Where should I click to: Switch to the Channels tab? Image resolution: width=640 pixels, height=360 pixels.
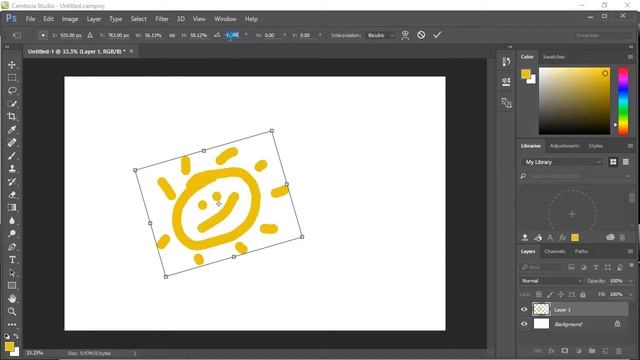[555, 251]
